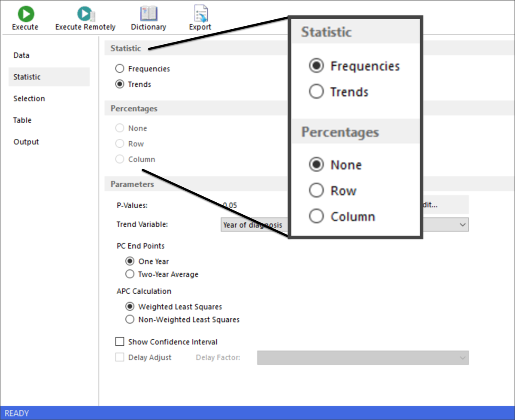The height and width of the screenshot is (420, 515).
Task: Choose Column percentages
Action: 119,159
